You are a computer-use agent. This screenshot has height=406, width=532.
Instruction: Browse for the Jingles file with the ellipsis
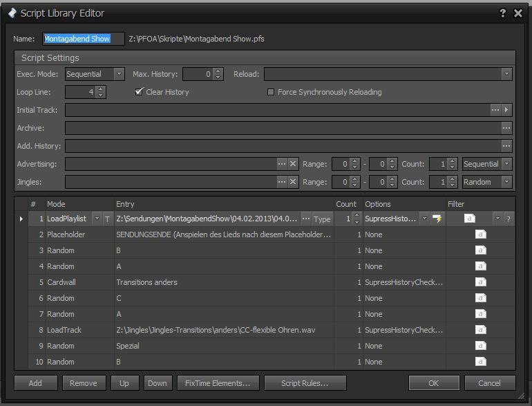pyautogui.click(x=282, y=182)
